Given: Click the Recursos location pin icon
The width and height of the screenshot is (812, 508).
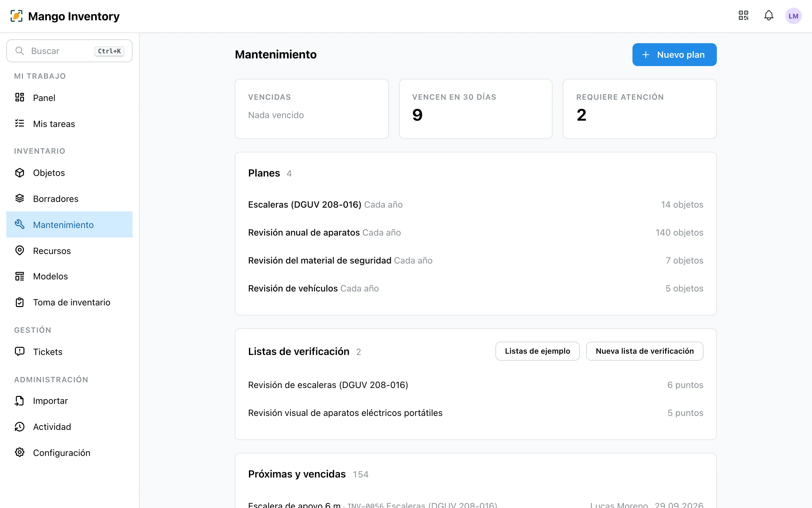Looking at the screenshot, I should pyautogui.click(x=20, y=250).
